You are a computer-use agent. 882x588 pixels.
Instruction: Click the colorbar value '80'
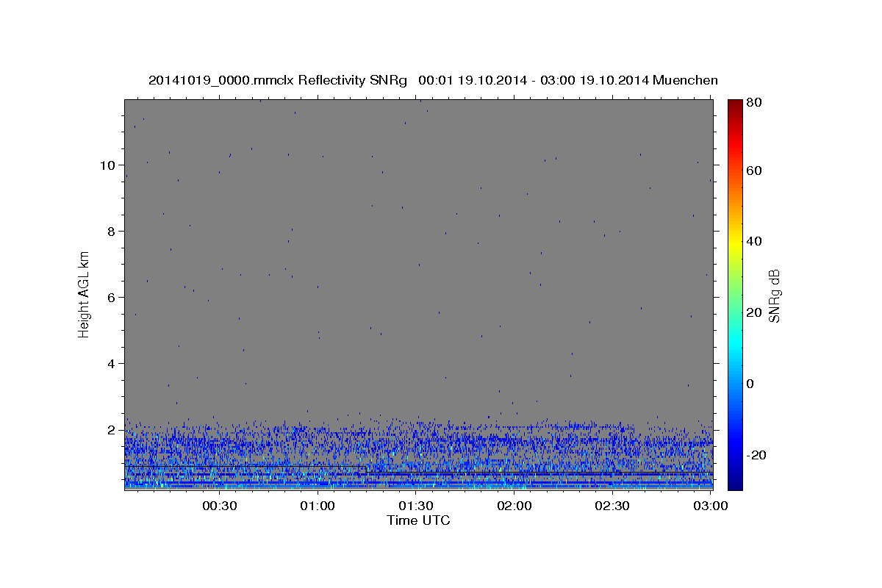[x=755, y=103]
